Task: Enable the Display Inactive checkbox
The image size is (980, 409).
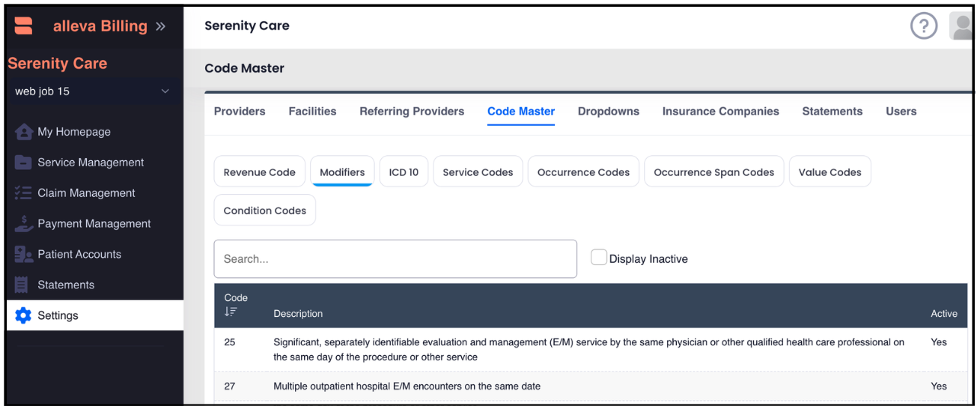Action: [x=599, y=258]
